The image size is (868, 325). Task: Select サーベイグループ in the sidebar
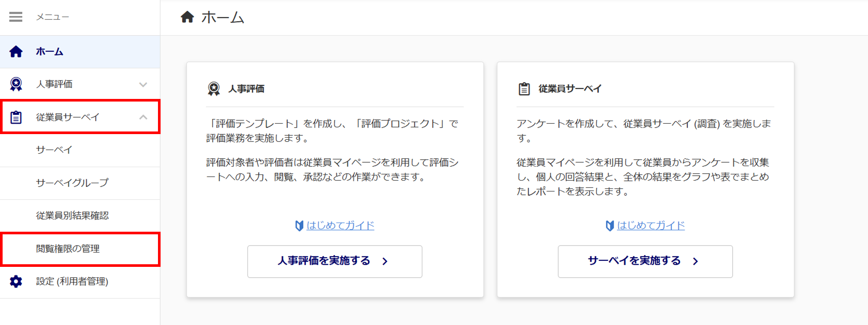pos(72,183)
